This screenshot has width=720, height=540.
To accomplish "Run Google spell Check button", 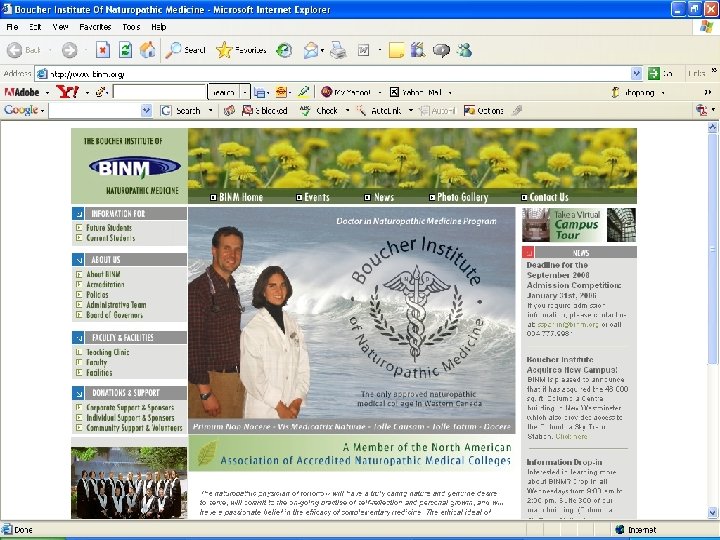I will point(319,111).
